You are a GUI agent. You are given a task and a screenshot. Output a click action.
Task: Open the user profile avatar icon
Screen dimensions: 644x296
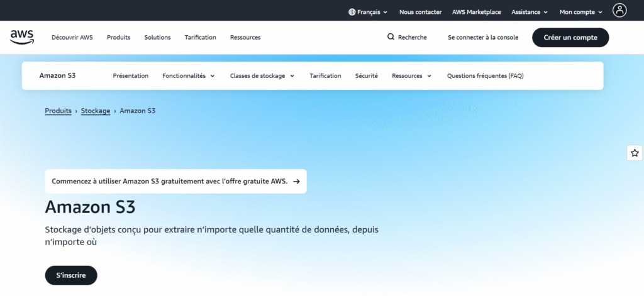[619, 10]
